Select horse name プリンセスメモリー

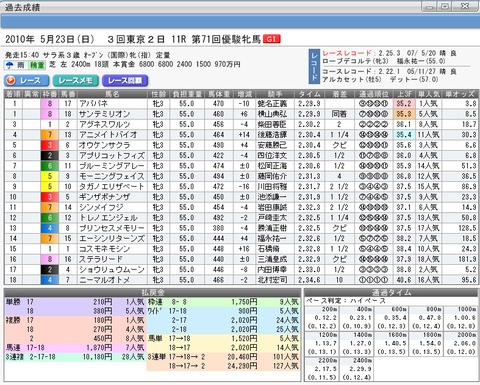tap(112, 228)
